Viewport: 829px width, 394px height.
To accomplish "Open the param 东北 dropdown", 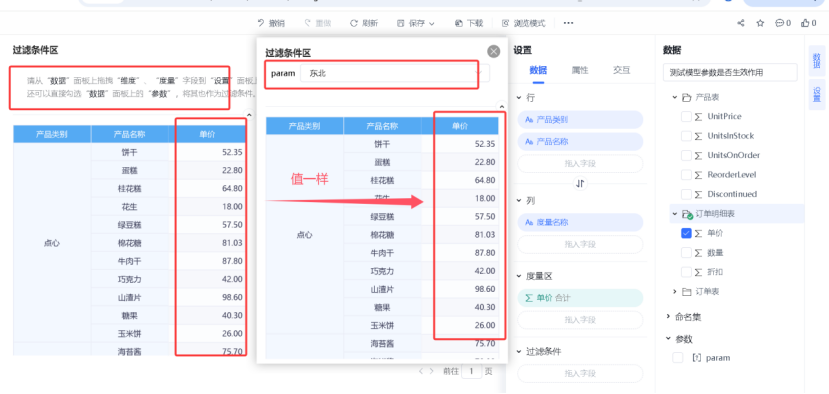I will [395, 74].
